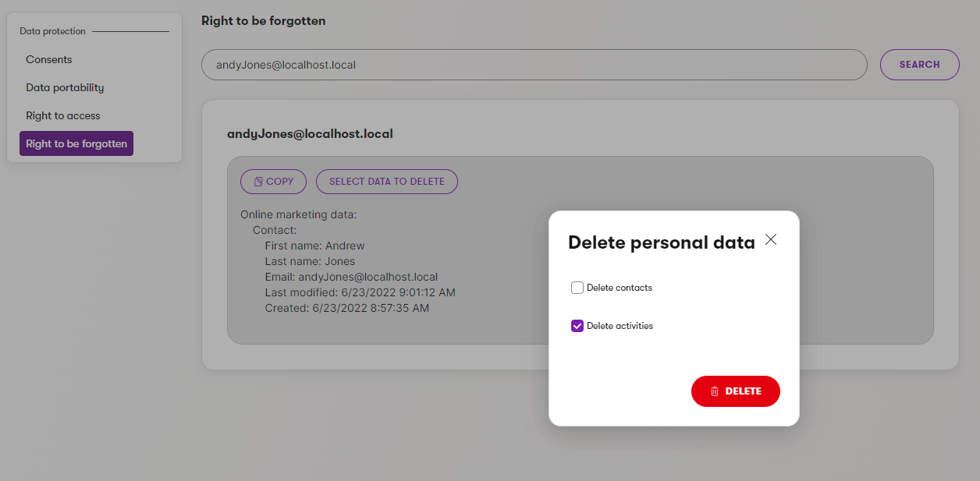Click the SEARCH button
The height and width of the screenshot is (481, 980).
point(919,65)
